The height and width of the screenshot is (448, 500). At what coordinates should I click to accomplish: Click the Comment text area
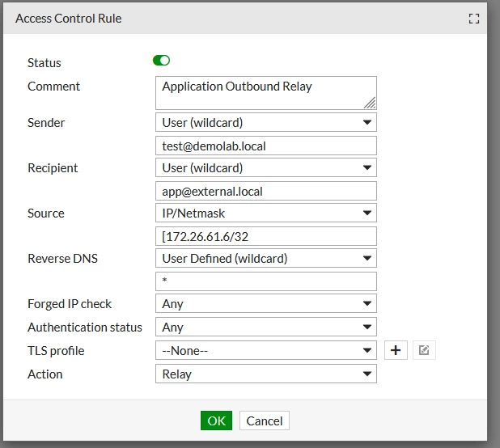(x=266, y=93)
